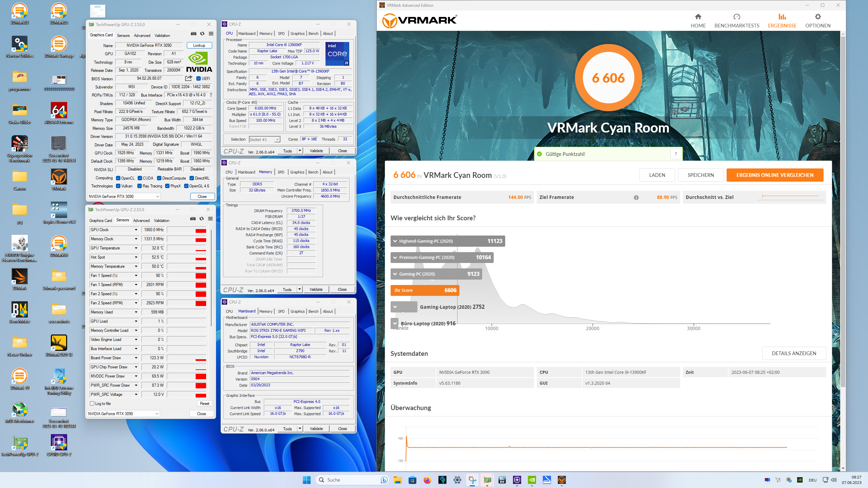Click the BIOS share/export icon in GPU-Z
This screenshot has height=488, width=868.
click(x=189, y=78)
